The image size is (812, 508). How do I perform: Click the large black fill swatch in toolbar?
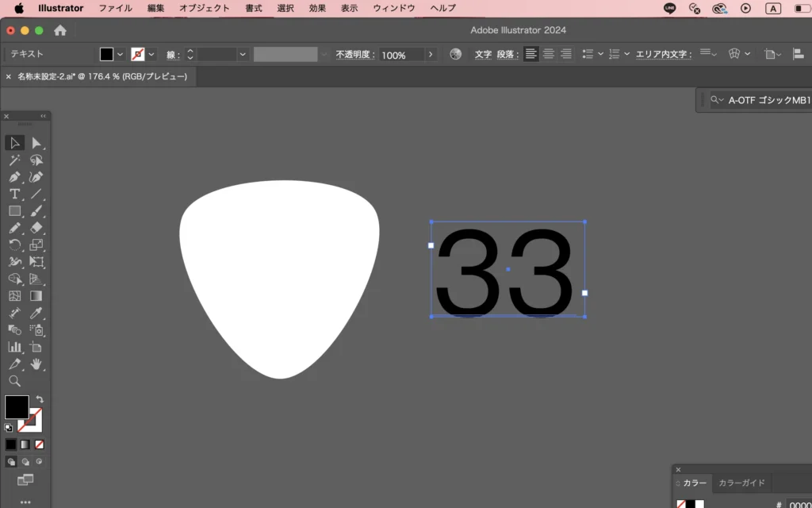[x=17, y=406]
